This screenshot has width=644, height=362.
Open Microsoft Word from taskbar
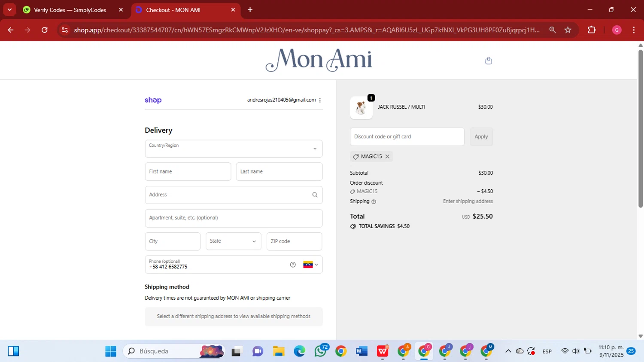point(361,351)
